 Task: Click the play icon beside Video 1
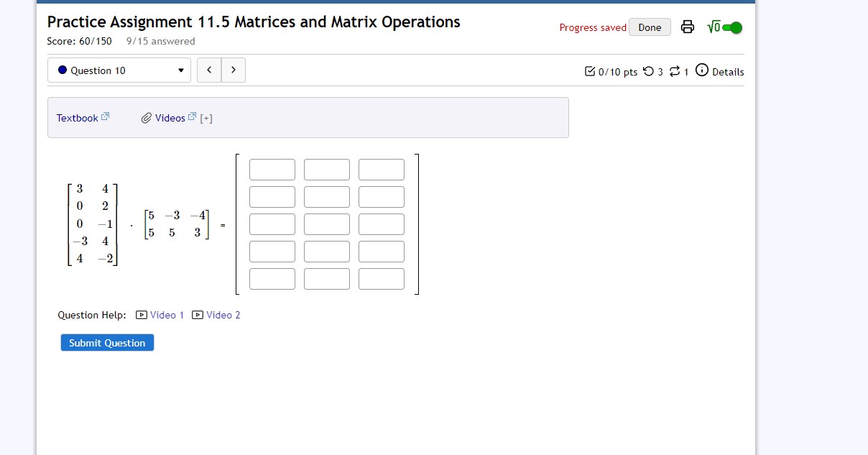(140, 315)
